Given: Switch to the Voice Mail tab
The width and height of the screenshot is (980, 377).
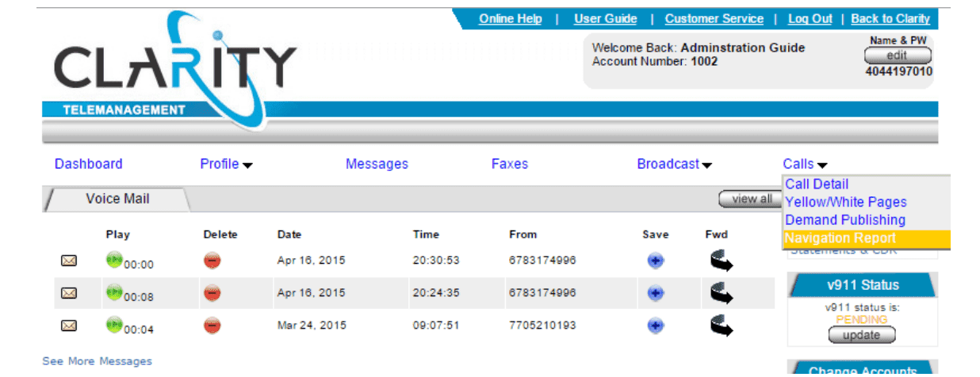Looking at the screenshot, I should pyautogui.click(x=117, y=199).
